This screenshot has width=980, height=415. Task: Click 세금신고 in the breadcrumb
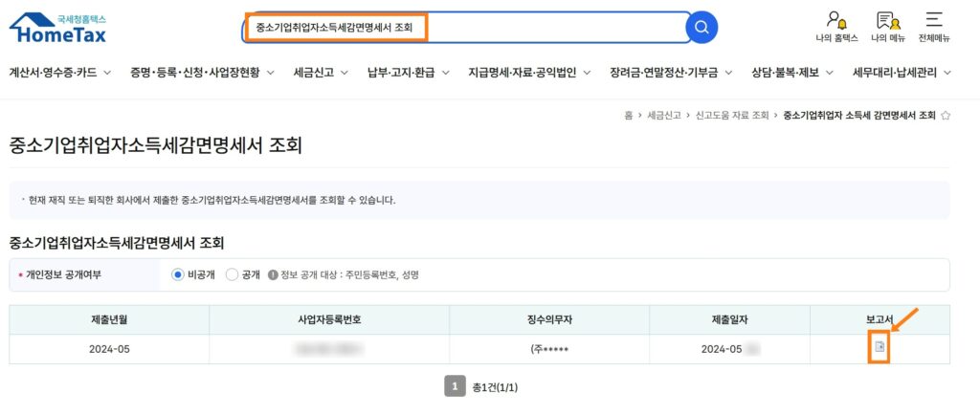click(x=663, y=116)
